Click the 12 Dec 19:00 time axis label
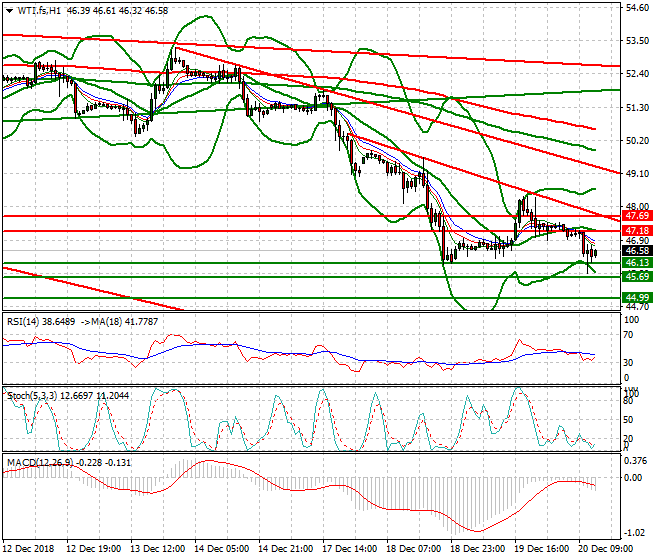660x560 pixels. tap(93, 549)
